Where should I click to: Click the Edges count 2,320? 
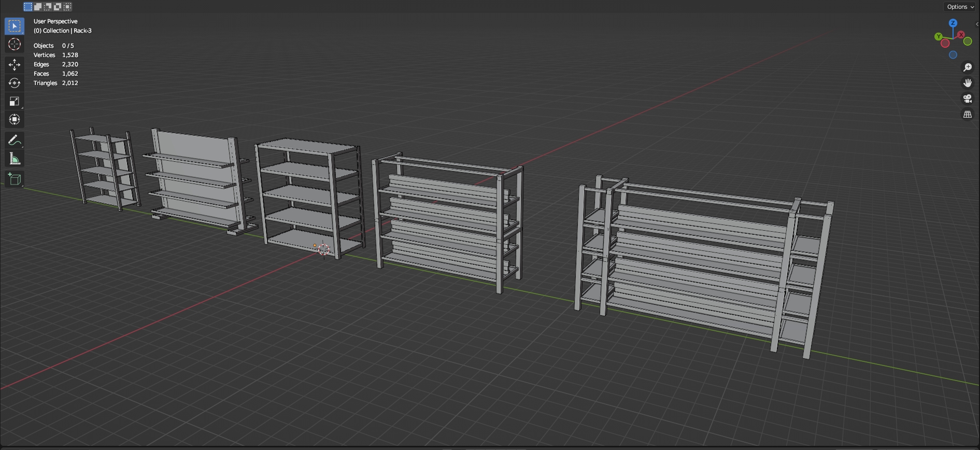tap(70, 64)
